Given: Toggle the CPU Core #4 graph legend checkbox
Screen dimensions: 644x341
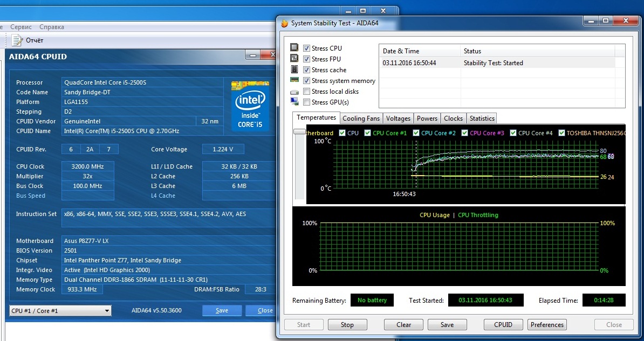Looking at the screenshot, I should [513, 133].
